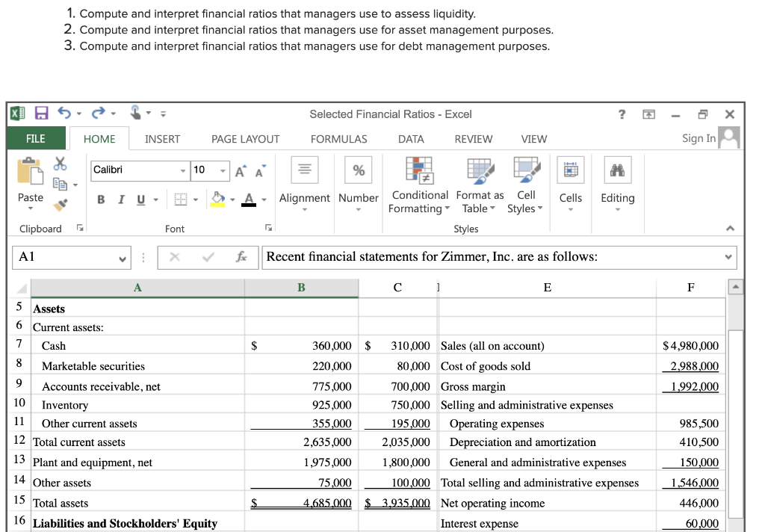Expand the Name Box A1 dropdown
Screen dimensions: 765x532
click(x=123, y=259)
